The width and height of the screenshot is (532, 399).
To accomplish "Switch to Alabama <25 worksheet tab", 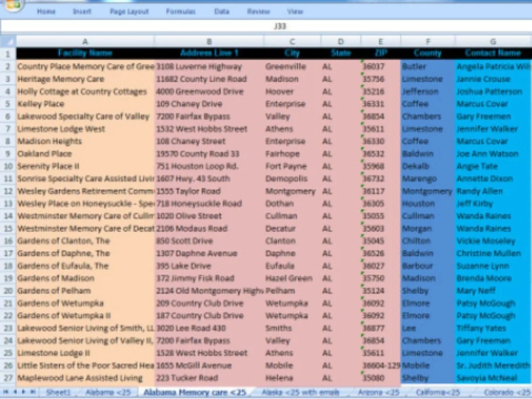I will [108, 393].
